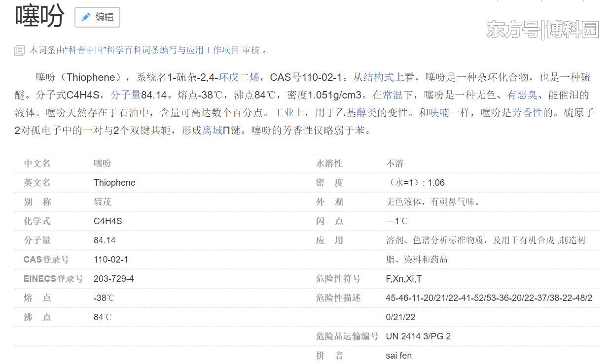Open the 常温 link
The height and width of the screenshot is (364, 611).
(394, 95)
